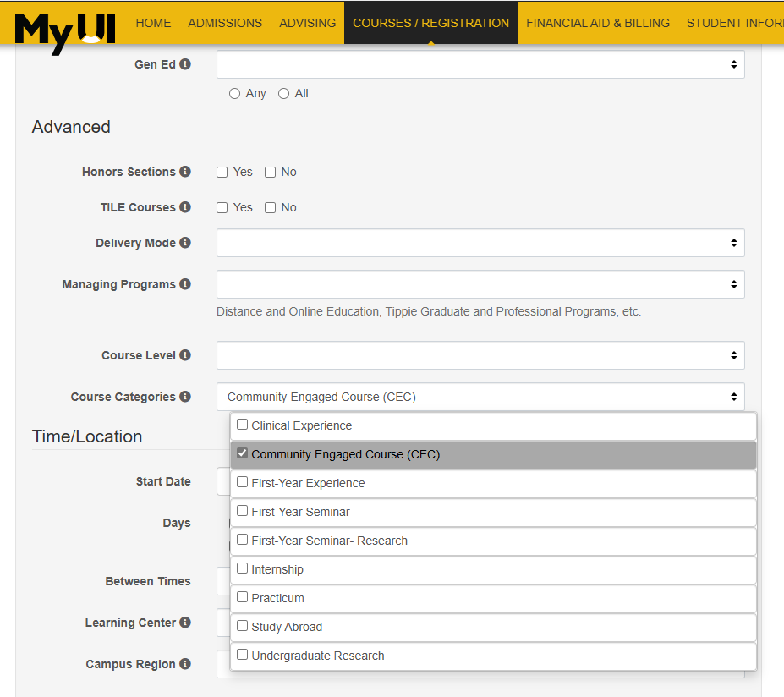The height and width of the screenshot is (697, 784).
Task: Go to Admissions menu item
Action: (x=225, y=23)
